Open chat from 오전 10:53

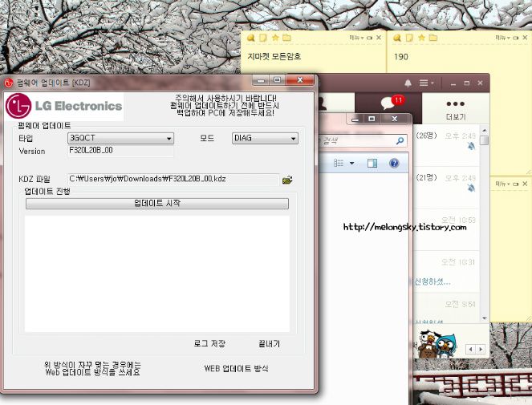pos(446,229)
